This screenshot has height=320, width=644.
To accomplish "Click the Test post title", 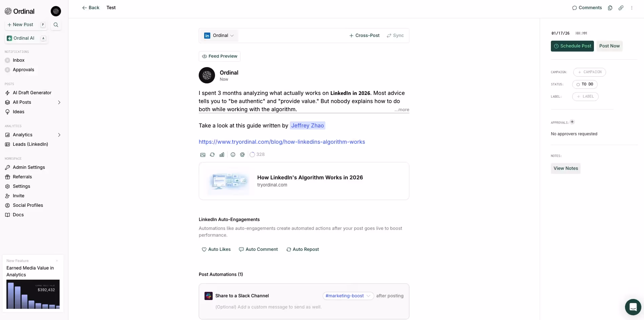I will point(111,8).
